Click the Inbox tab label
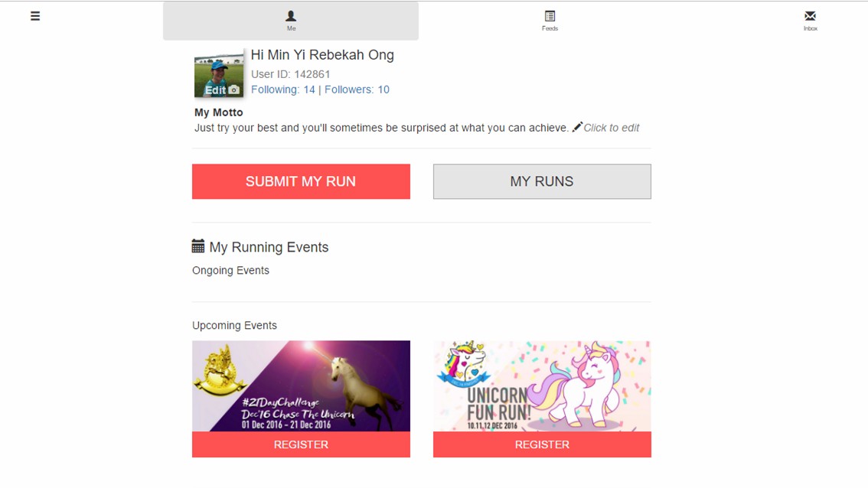The width and height of the screenshot is (868, 488). [811, 28]
